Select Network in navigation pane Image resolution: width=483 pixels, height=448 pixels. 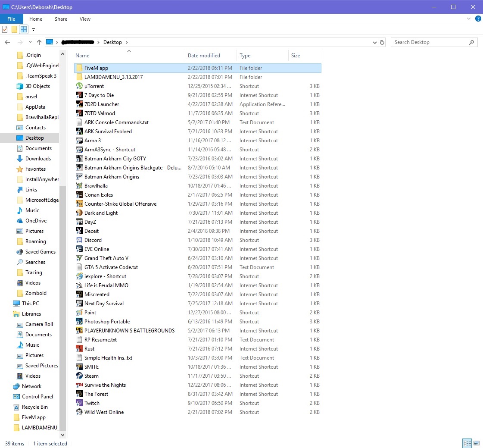tap(31, 386)
